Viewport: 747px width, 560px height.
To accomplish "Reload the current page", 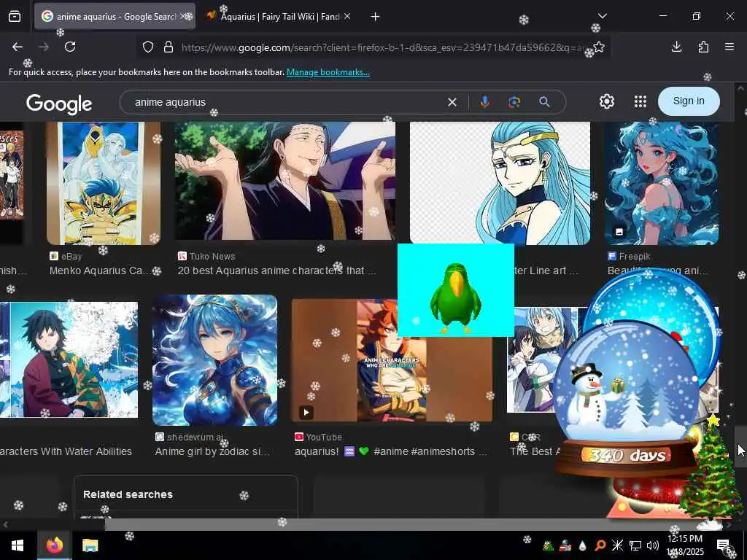I will coord(70,47).
